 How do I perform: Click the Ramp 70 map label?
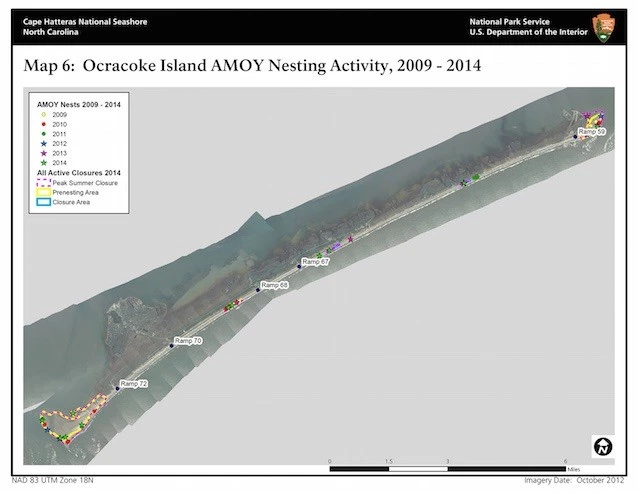click(x=188, y=341)
